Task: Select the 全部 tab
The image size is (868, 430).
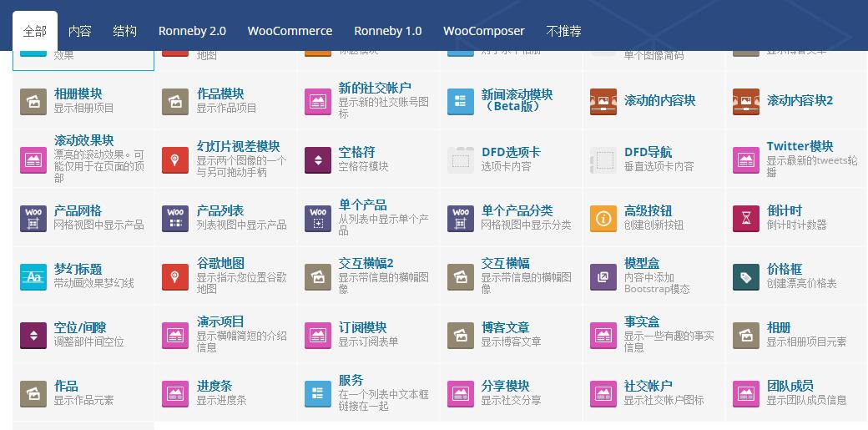Action: coord(35,31)
